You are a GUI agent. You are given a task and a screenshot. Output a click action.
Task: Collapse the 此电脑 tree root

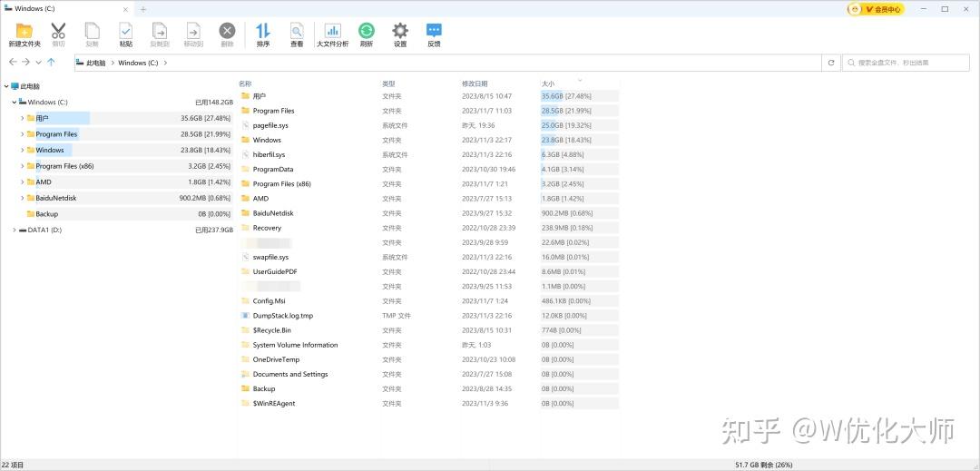point(6,86)
